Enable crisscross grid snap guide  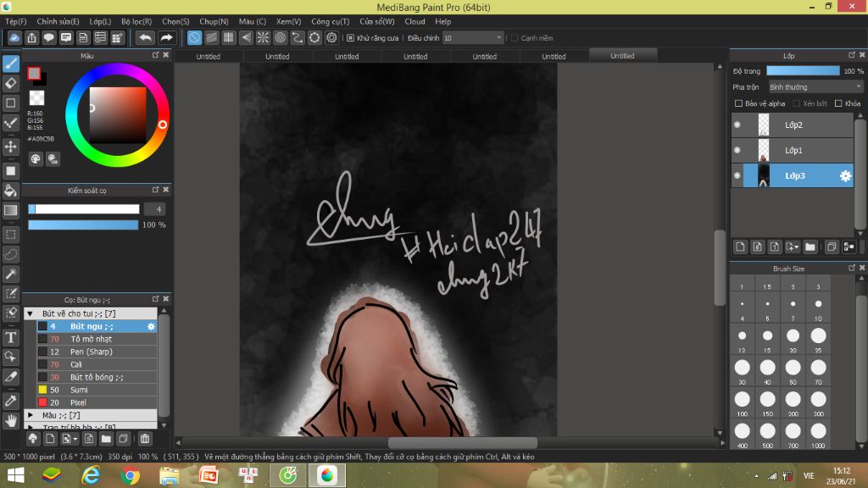pyautogui.click(x=229, y=37)
